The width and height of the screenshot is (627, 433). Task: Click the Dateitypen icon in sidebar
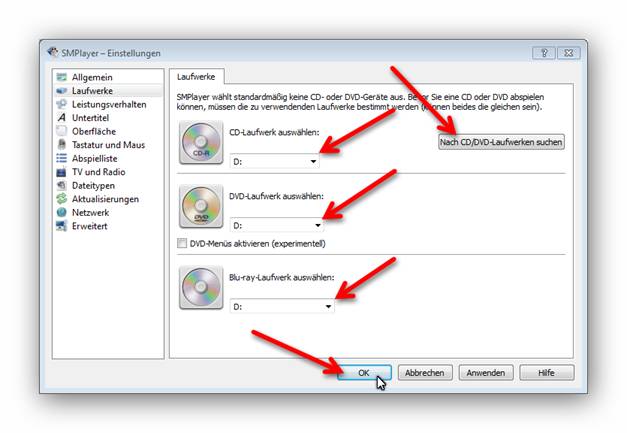tap(62, 186)
